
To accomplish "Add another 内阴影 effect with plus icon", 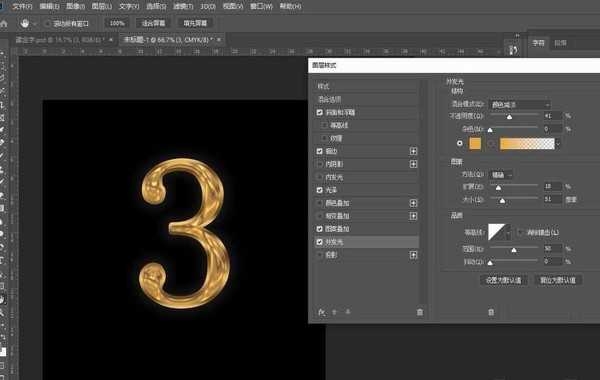I will [x=413, y=164].
